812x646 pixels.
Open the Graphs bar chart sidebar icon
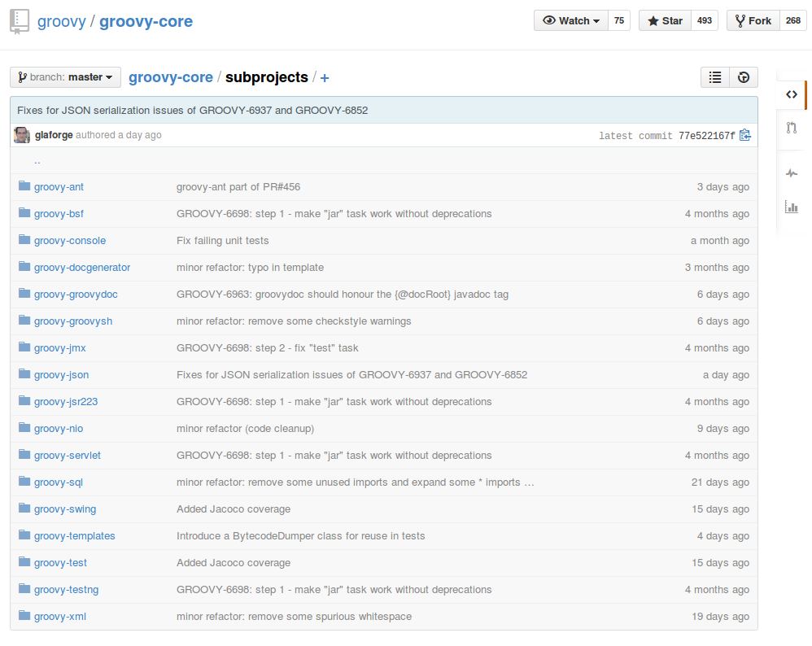[x=792, y=207]
